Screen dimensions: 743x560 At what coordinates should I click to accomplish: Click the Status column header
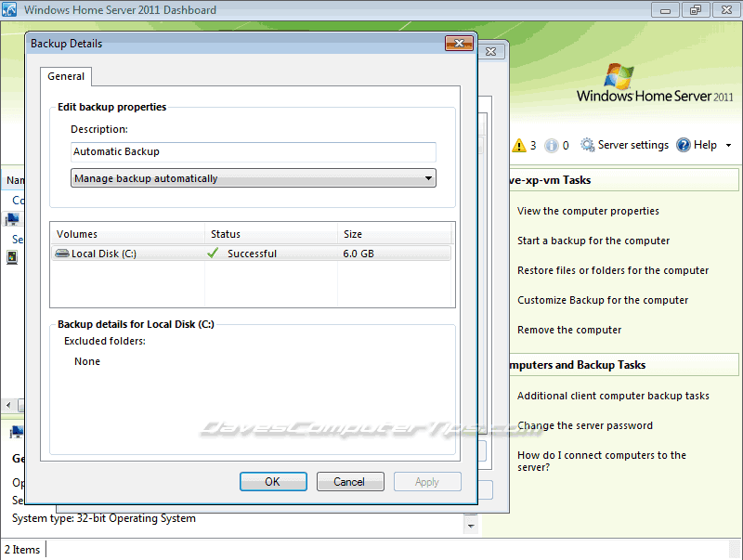pos(271,234)
